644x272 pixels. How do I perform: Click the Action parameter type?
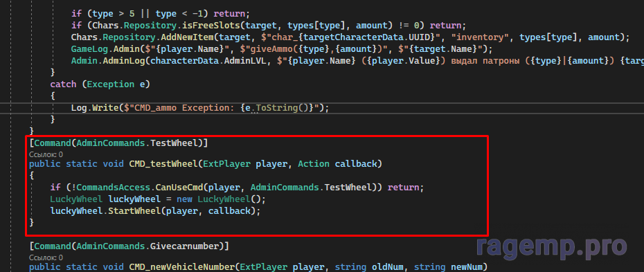(x=314, y=164)
